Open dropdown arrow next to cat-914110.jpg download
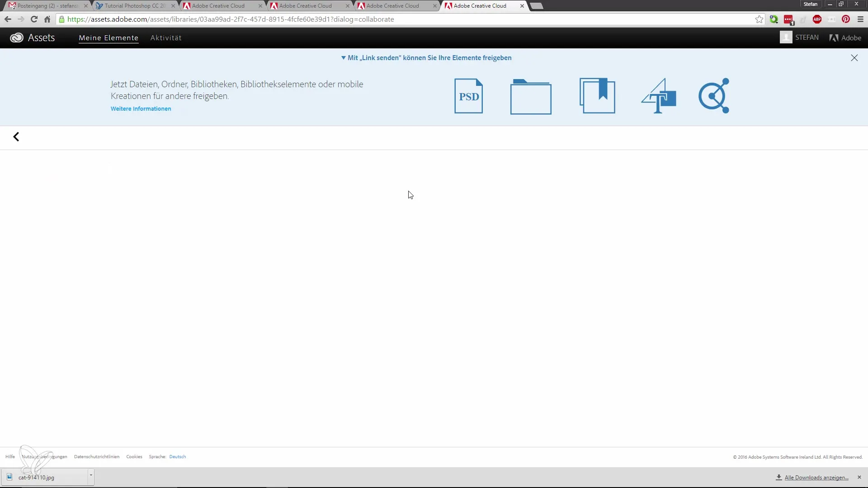This screenshot has height=488, width=868. [91, 475]
